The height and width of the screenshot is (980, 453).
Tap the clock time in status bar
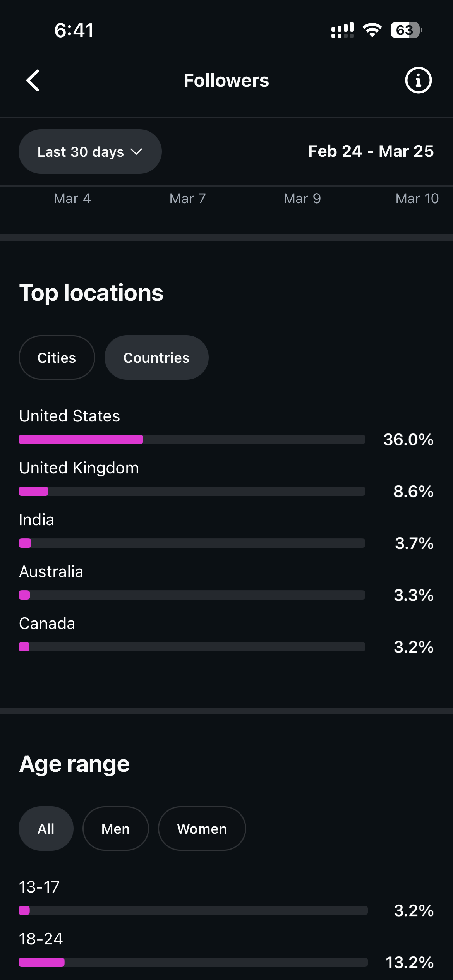[x=74, y=30]
